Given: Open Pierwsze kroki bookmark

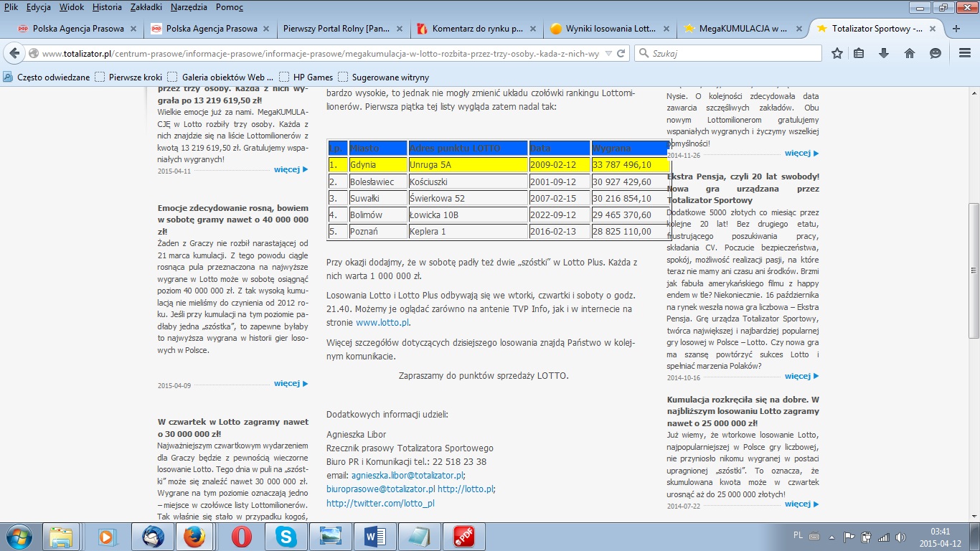Looking at the screenshot, I should [128, 77].
